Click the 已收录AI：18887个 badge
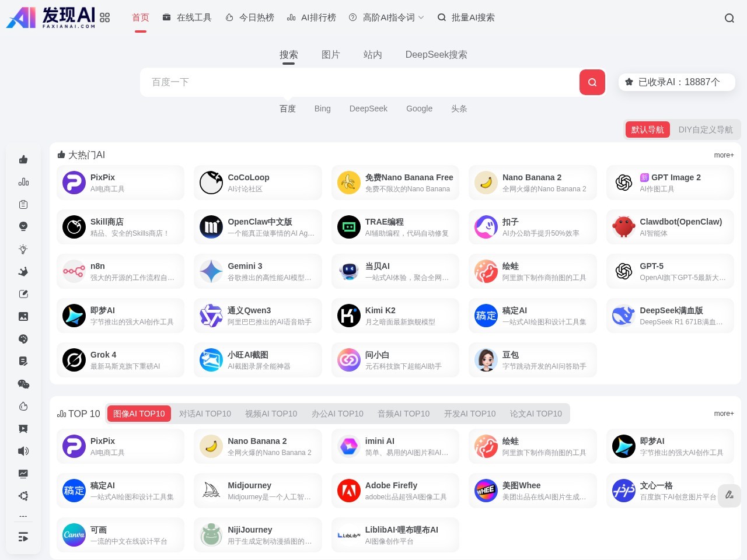The width and height of the screenshot is (747, 560). (x=677, y=82)
